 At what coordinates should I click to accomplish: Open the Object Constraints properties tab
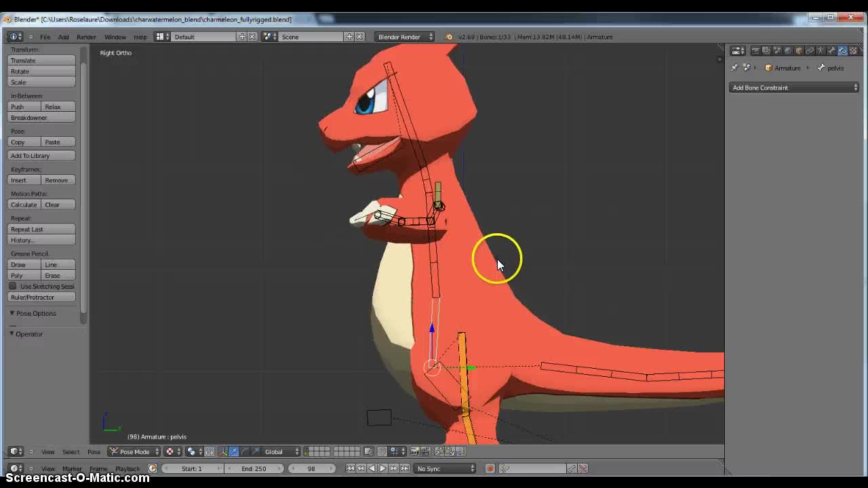[809, 50]
